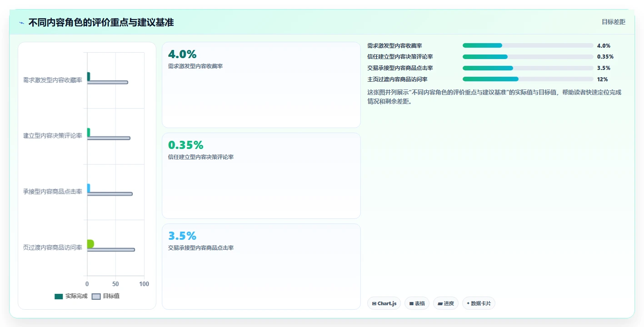Click the 50 tick on chart x-axis

[x=115, y=284]
